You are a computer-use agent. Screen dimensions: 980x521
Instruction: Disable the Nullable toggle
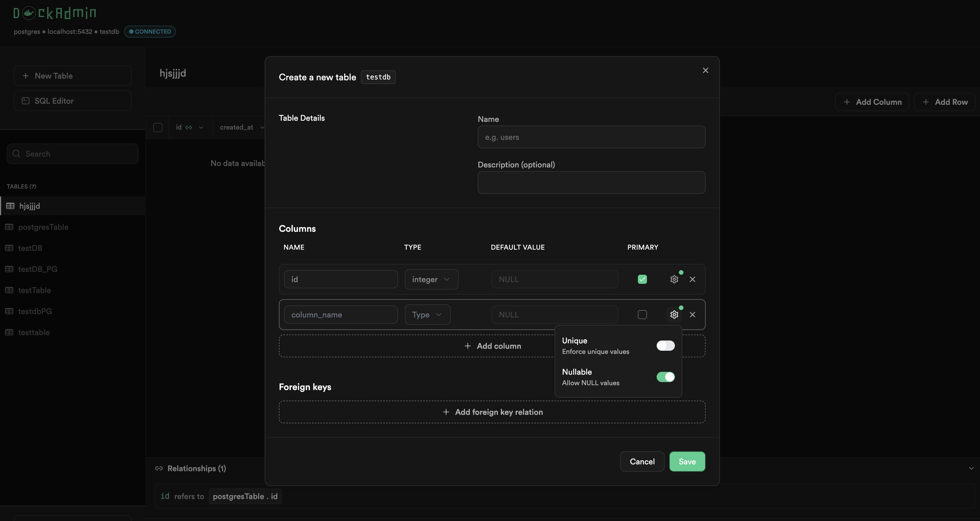click(665, 377)
